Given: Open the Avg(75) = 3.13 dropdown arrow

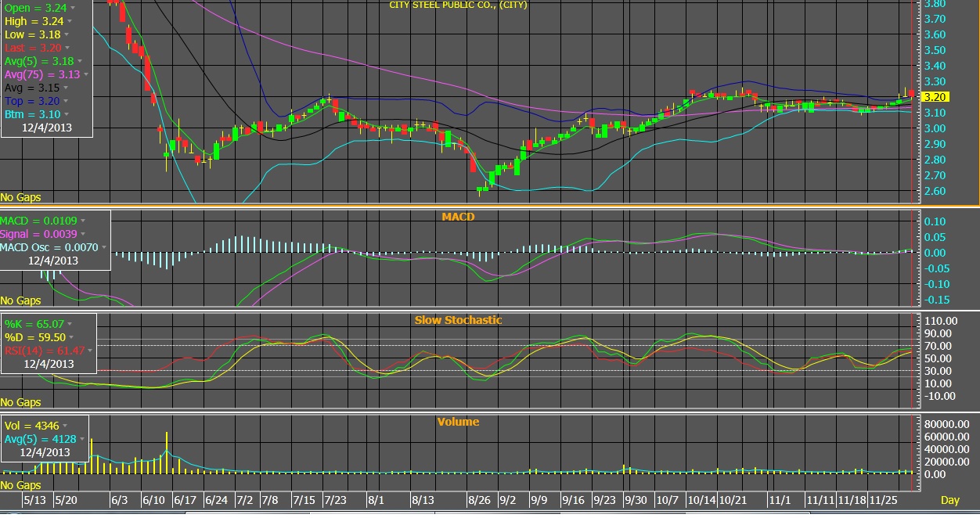Looking at the screenshot, I should 85,75.
